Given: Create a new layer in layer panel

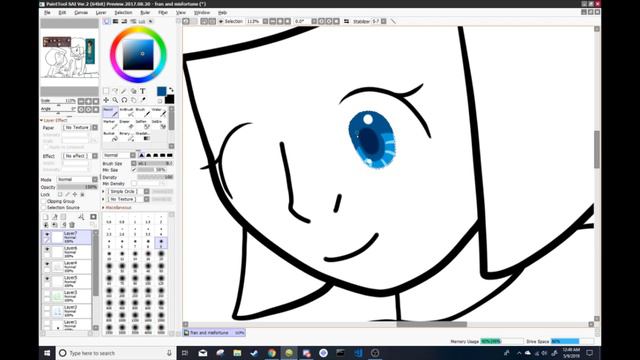Looking at the screenshot, I should coord(46,217).
